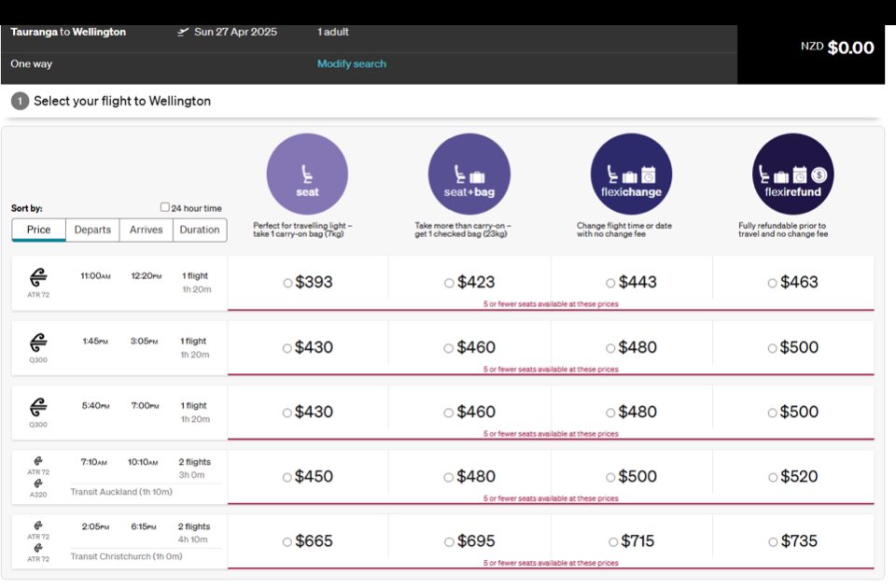Click the airline logo on the 5:40PM flight

point(38,407)
